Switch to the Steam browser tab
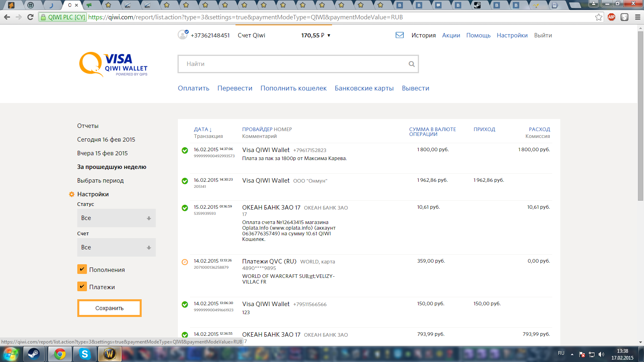The image size is (644, 362). (x=477, y=5)
